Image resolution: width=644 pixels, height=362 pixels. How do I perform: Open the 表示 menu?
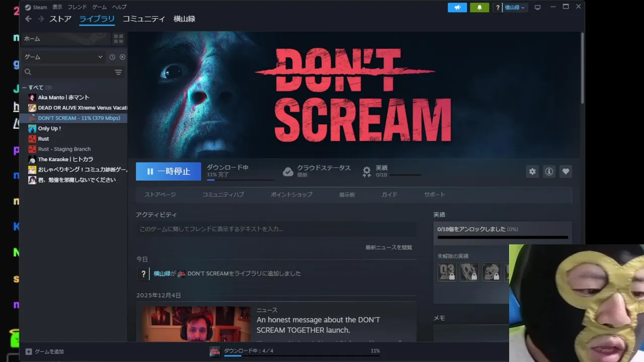57,7
